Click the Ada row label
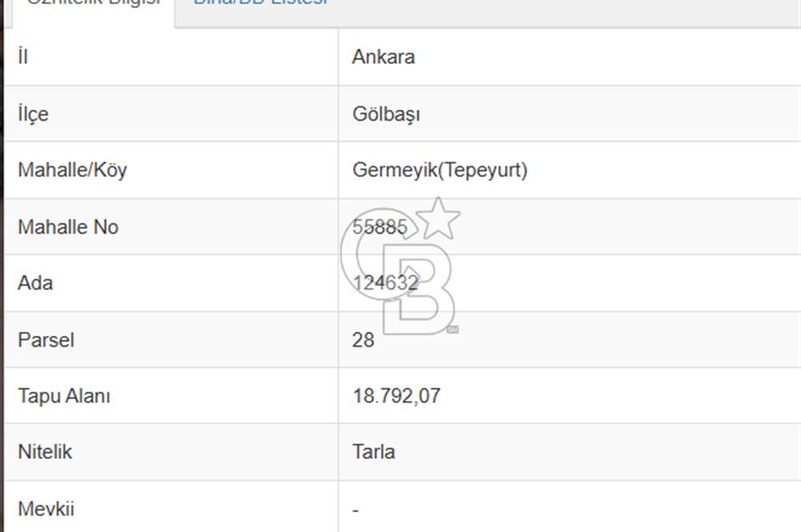 35,284
